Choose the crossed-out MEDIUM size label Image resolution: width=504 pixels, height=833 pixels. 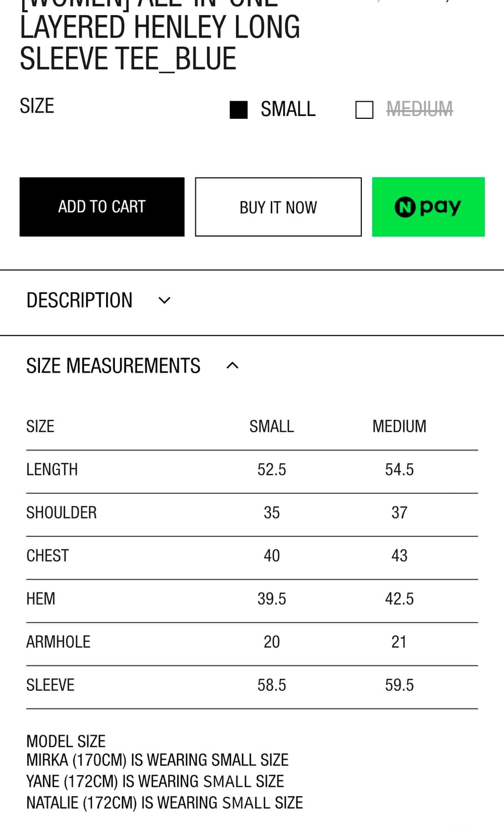419,109
